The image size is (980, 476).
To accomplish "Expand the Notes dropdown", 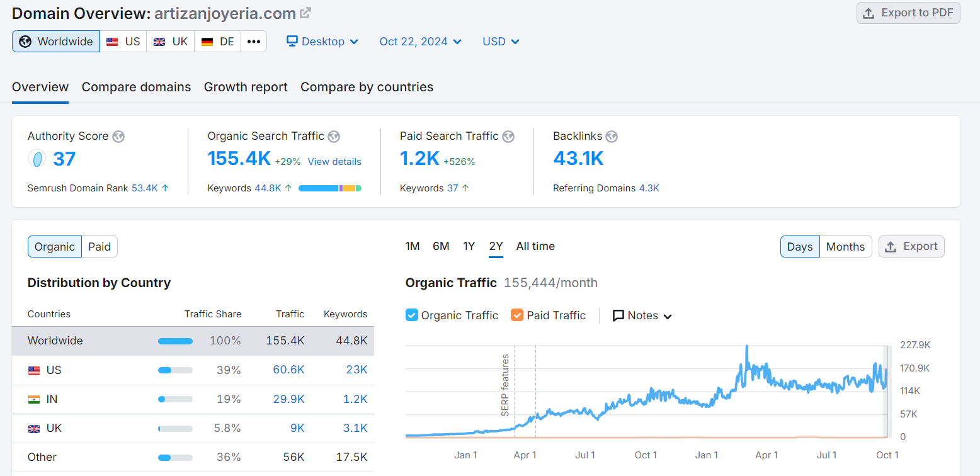I will 642,315.
